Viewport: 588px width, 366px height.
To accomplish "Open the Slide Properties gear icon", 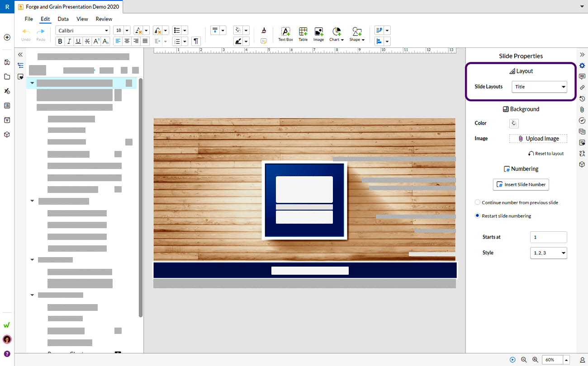I will tap(582, 66).
